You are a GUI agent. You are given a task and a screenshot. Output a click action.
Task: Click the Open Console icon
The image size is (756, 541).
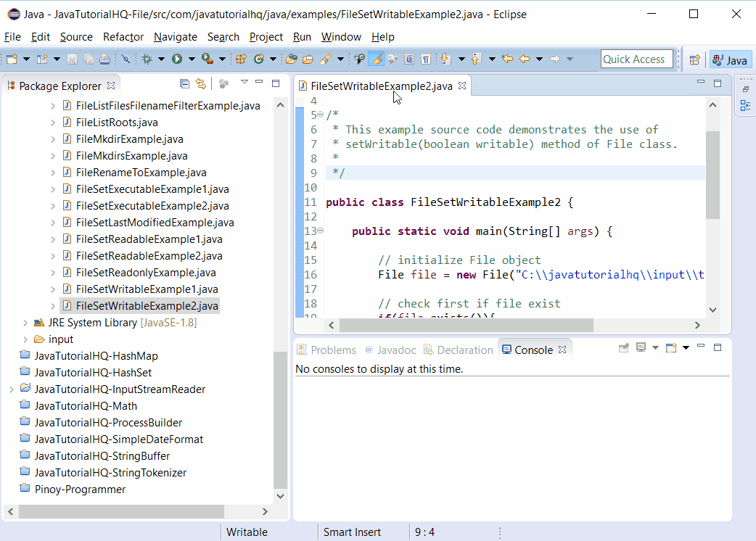click(x=671, y=348)
